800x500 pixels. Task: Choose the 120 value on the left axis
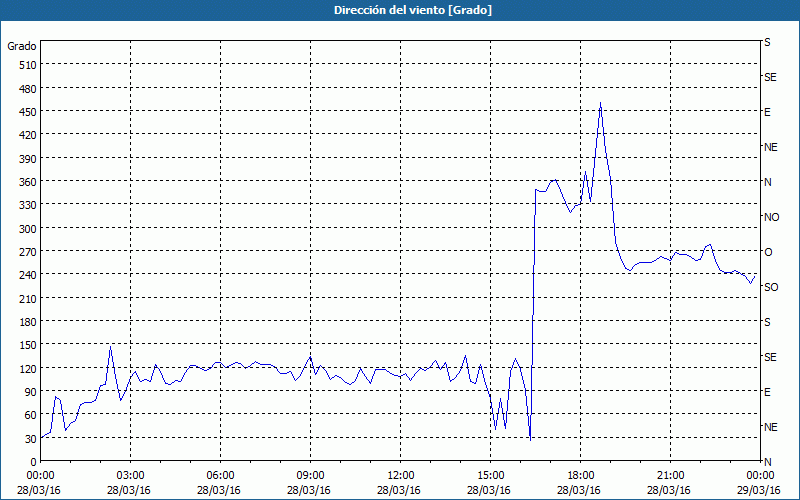click(x=29, y=368)
